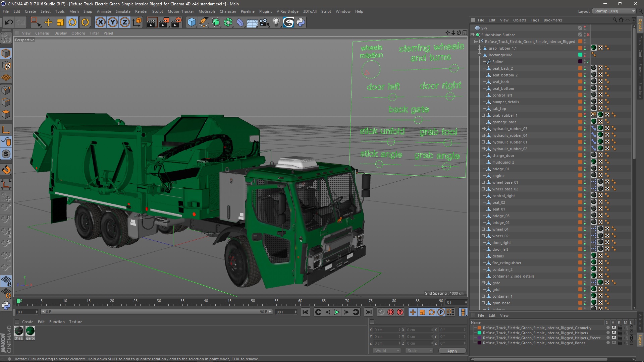Screen dimensions: 644x362
Task: Open the World coordinate dropdown
Action: (386, 351)
